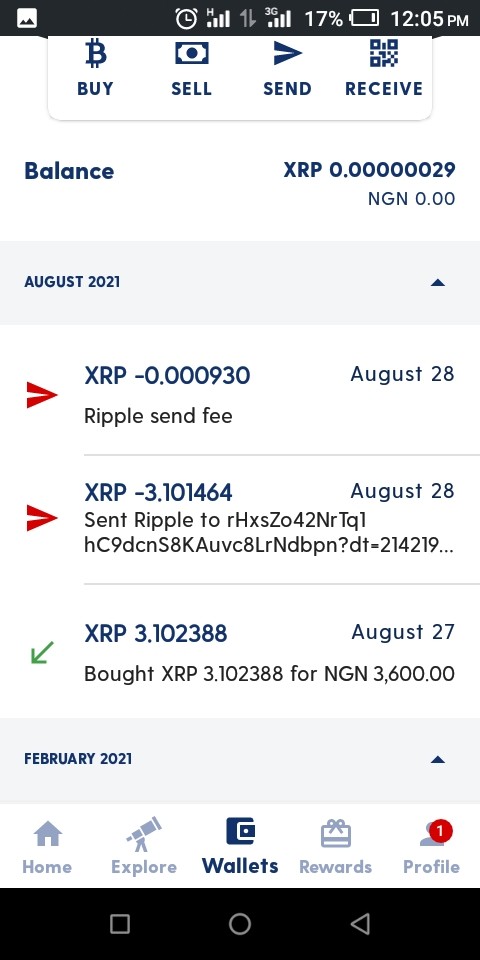Open the Rewards gift icon
Screen dimensions: 480x960
(x=336, y=847)
